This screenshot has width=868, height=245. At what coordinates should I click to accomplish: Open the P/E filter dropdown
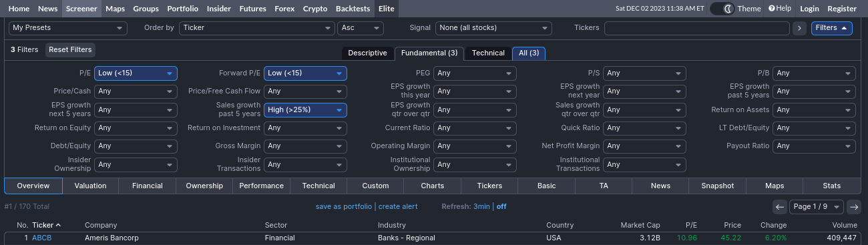[x=136, y=73]
